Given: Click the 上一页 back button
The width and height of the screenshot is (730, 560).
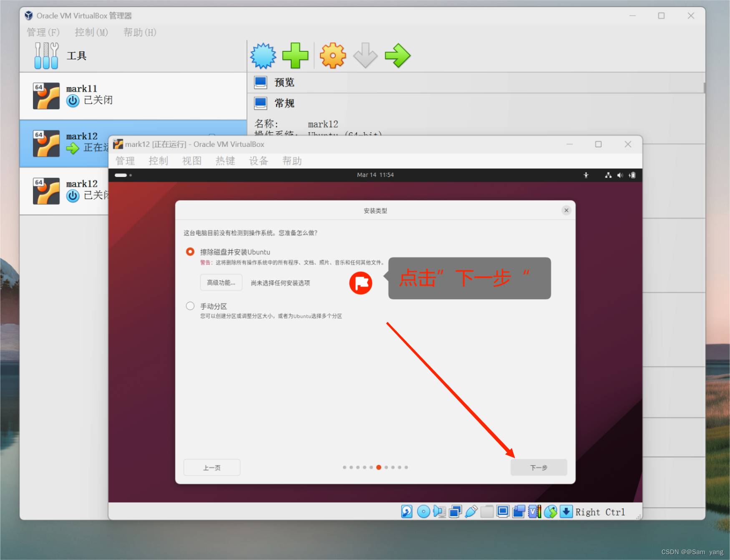Looking at the screenshot, I should click(x=212, y=468).
